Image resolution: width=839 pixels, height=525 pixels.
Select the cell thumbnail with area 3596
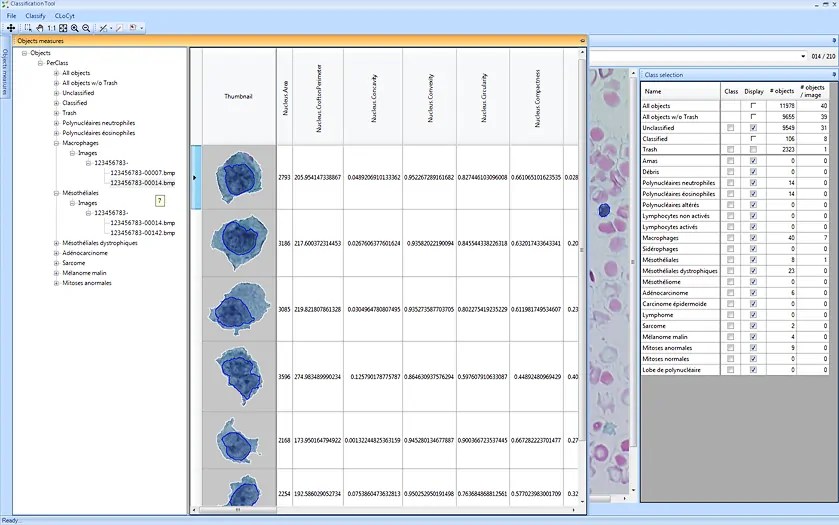coord(239,377)
